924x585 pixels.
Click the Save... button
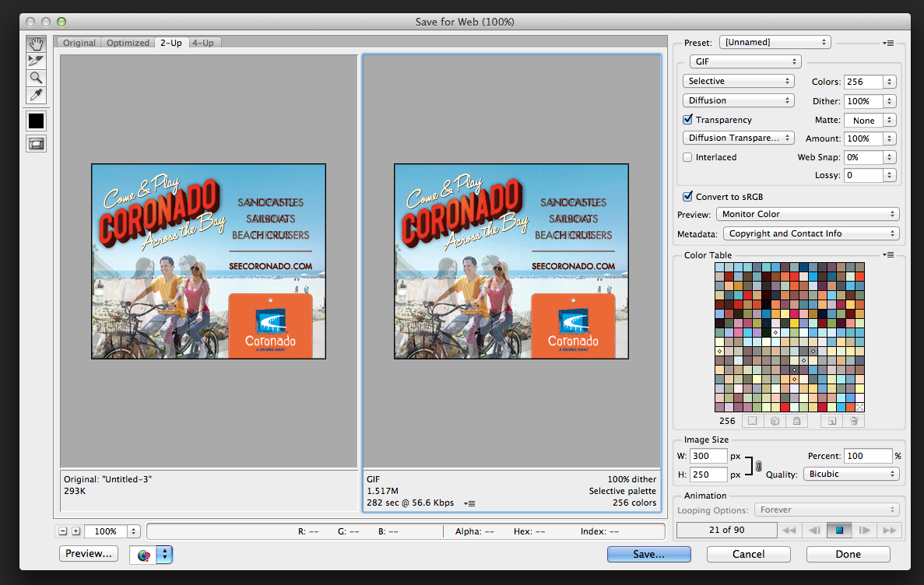(648, 555)
